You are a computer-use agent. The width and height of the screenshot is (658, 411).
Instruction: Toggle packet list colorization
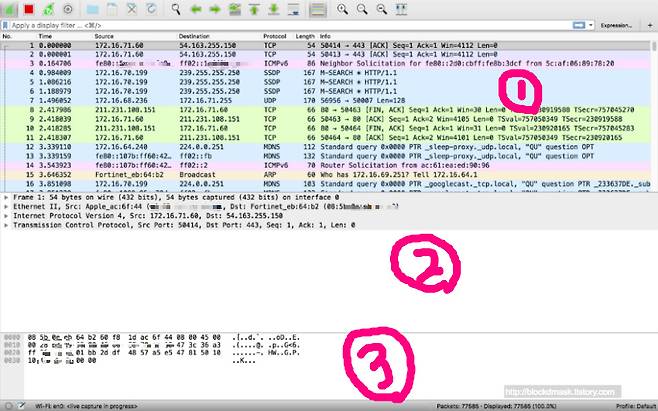[x=318, y=9]
